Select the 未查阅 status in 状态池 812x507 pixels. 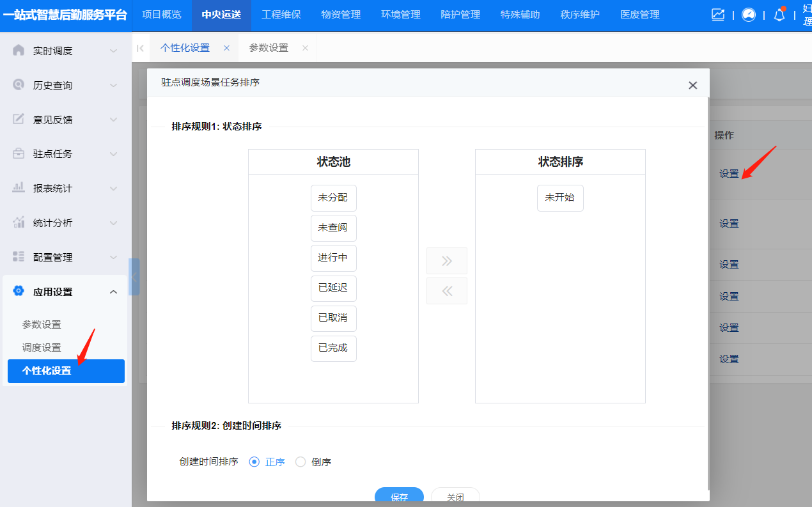pyautogui.click(x=333, y=228)
